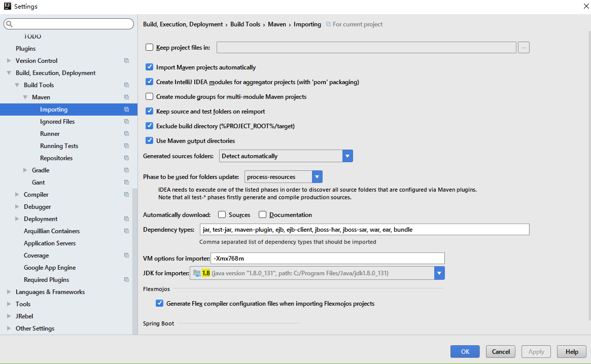Expand Version Control tree node

click(9, 61)
